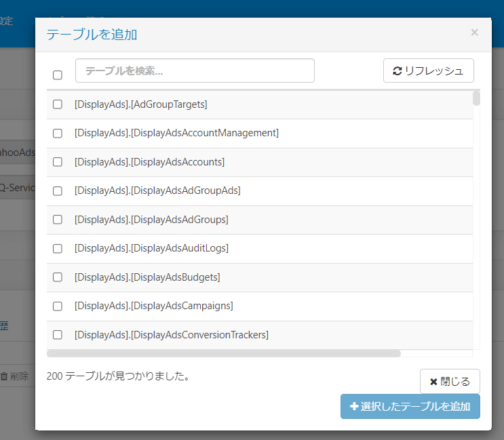Tick the [DisplayAds].[DisplayAdsCampaigns] checkbox
Viewport: 504px width, 440px height.
click(x=58, y=306)
